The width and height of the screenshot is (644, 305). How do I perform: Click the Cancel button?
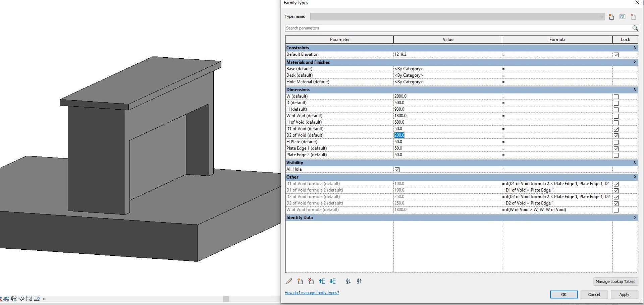point(594,295)
